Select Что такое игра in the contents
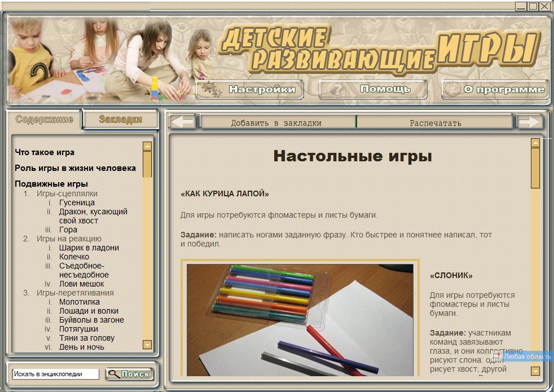 click(x=43, y=152)
